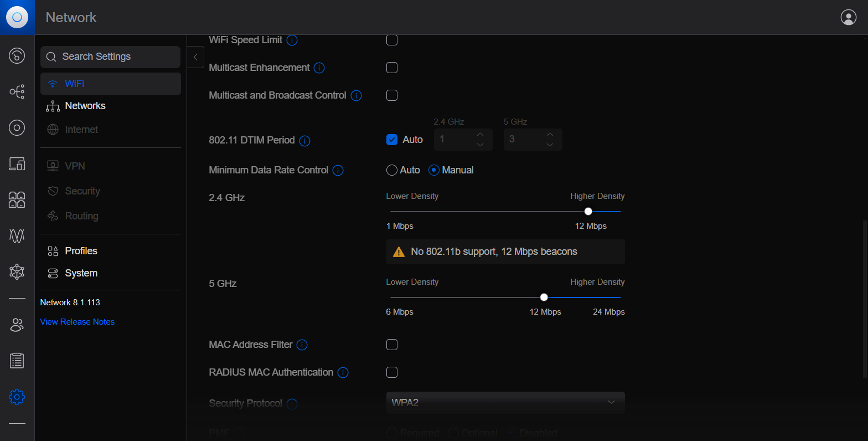Open the VPN settings section

click(x=111, y=166)
